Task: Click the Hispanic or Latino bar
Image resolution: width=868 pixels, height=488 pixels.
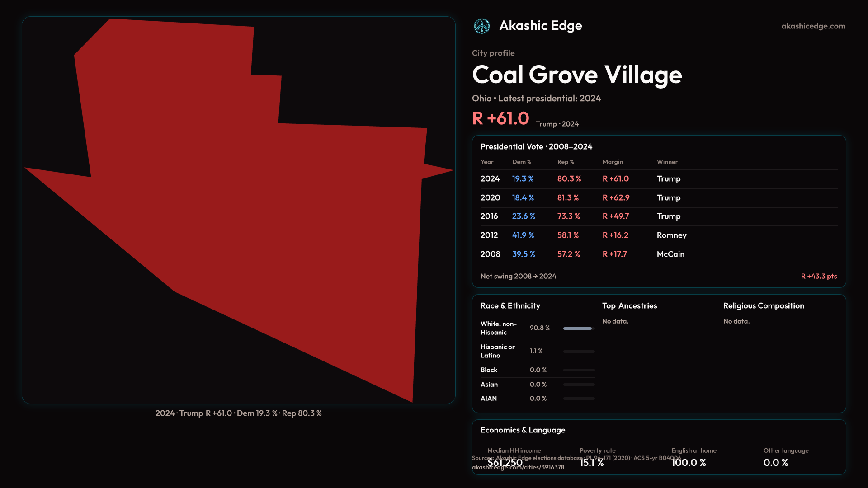Action: pos(578,351)
